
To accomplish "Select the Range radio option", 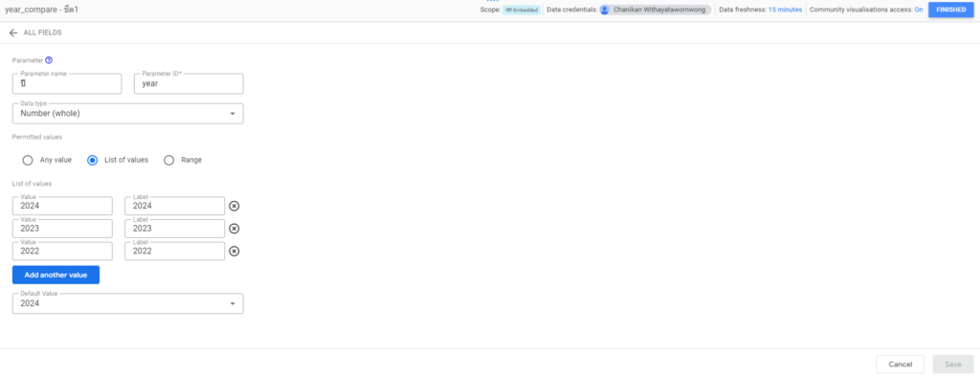I will point(168,160).
